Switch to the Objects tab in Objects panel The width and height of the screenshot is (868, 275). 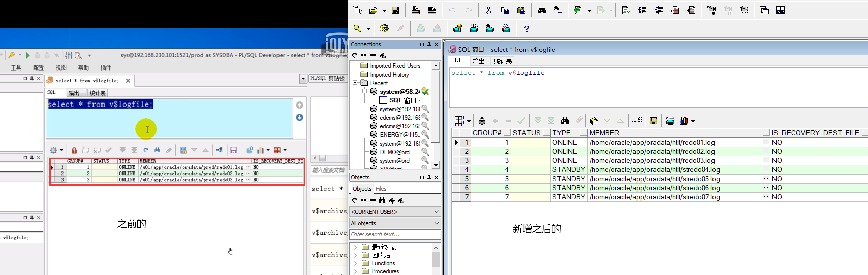tap(362, 189)
